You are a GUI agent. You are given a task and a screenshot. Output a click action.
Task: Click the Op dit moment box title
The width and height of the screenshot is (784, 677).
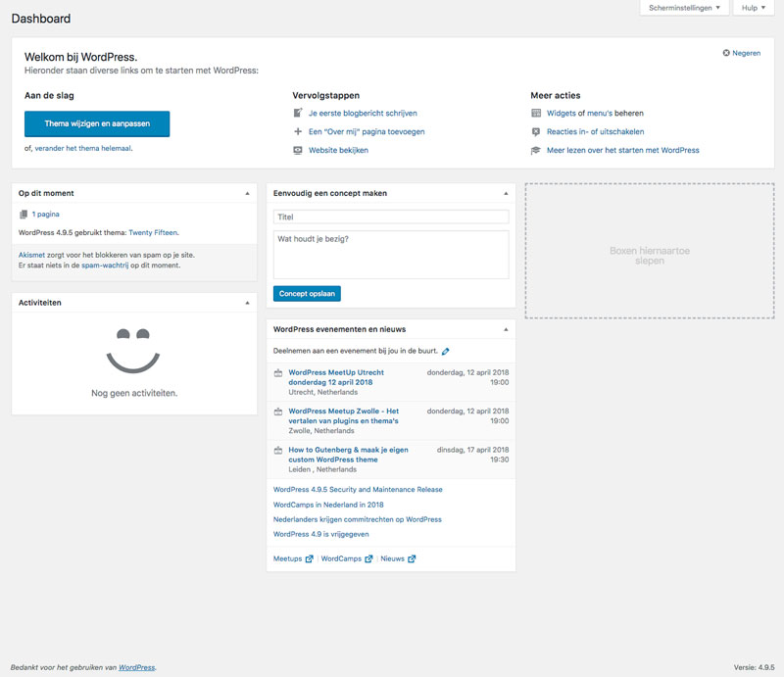[46, 193]
